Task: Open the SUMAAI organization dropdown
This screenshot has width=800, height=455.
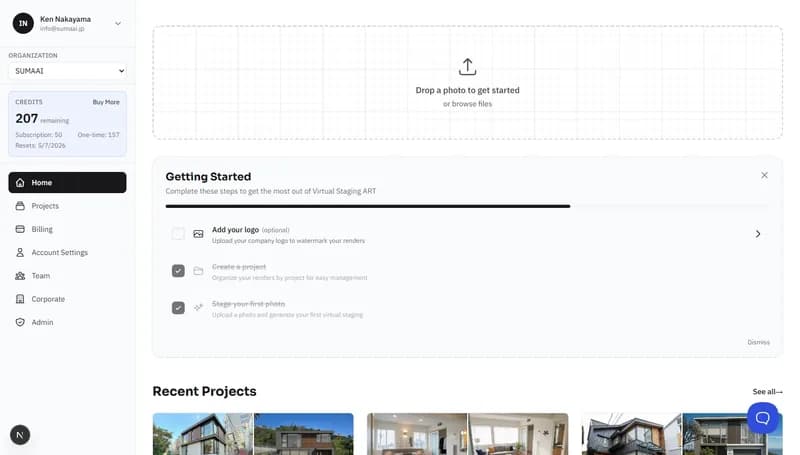Action: 67,71
